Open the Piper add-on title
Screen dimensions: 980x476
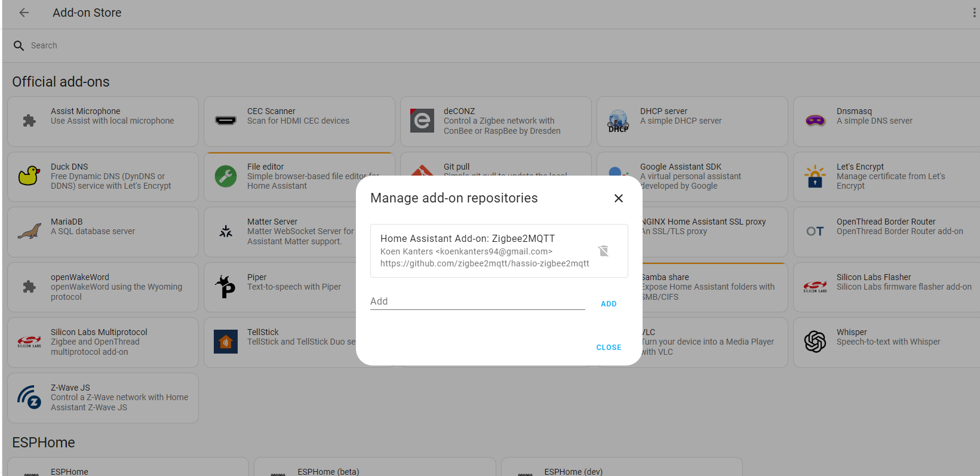pos(257,277)
